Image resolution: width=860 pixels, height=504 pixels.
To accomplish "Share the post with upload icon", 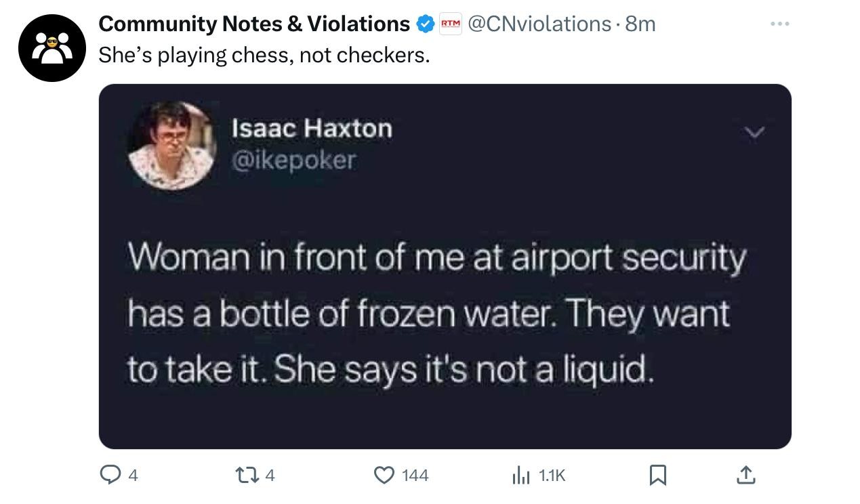I will tap(745, 476).
